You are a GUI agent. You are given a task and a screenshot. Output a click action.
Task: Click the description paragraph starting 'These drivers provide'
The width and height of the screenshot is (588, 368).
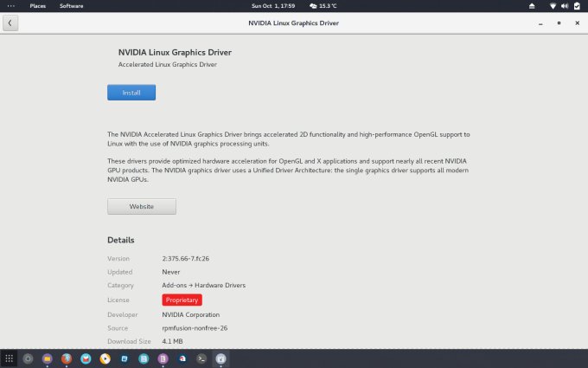pos(288,170)
